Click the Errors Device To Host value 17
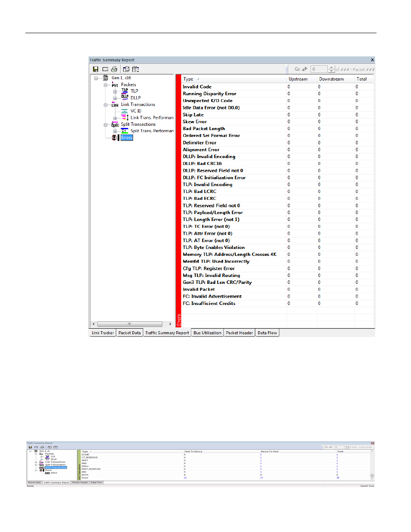The image size is (411, 532). pyautogui.click(x=262, y=478)
